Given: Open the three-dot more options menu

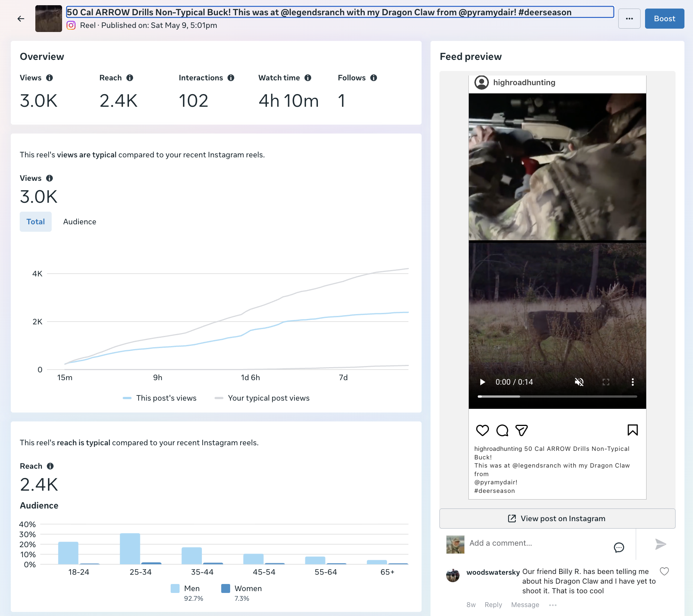Looking at the screenshot, I should pyautogui.click(x=629, y=19).
